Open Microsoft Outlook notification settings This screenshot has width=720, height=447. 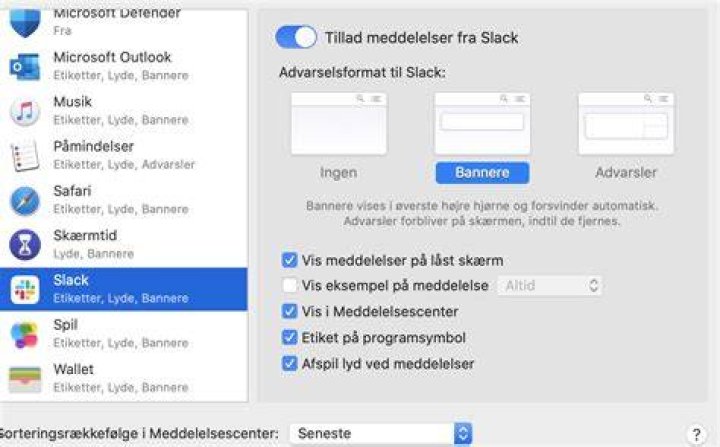(124, 66)
